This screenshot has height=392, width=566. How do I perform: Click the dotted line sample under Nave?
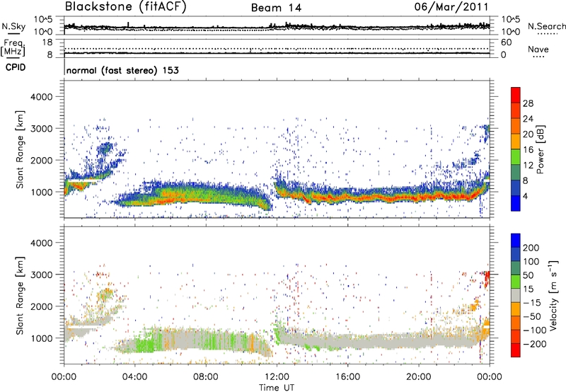point(538,57)
